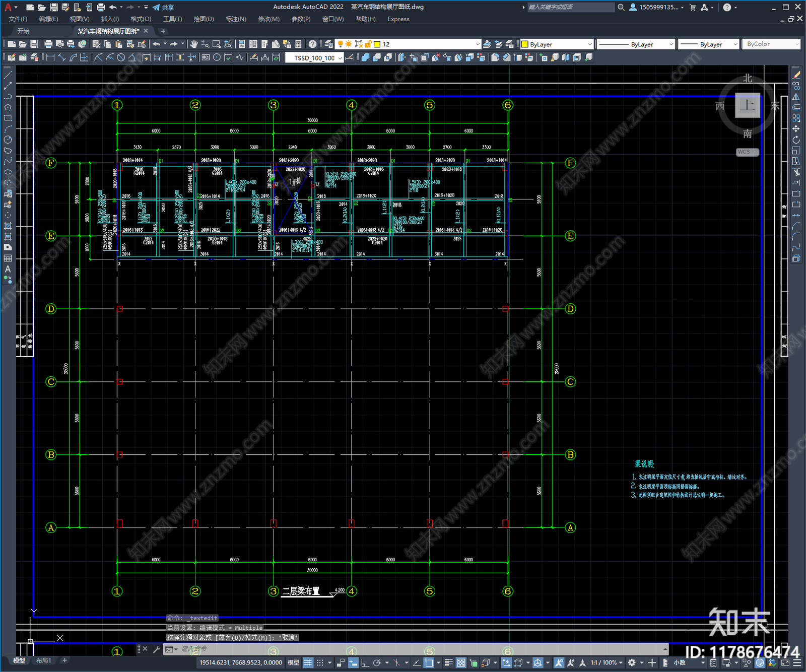The image size is (806, 672).
Task: Click the Pan hand tool icon
Action: coord(193,44)
